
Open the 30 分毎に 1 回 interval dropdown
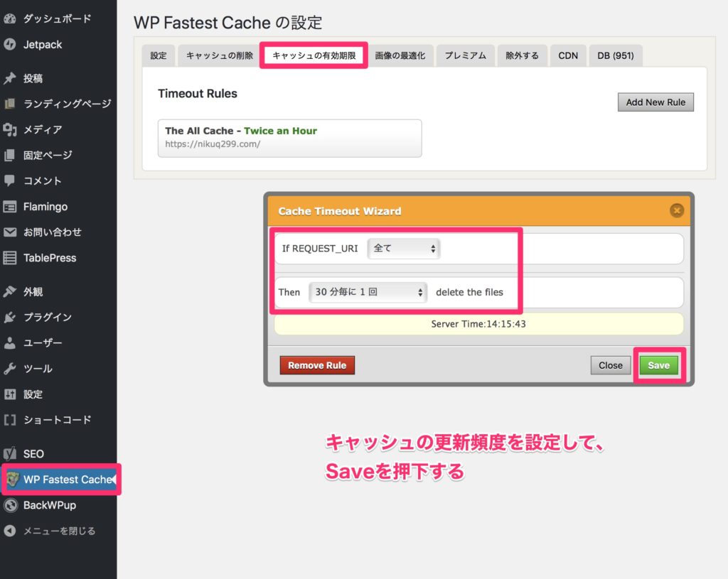tap(368, 292)
